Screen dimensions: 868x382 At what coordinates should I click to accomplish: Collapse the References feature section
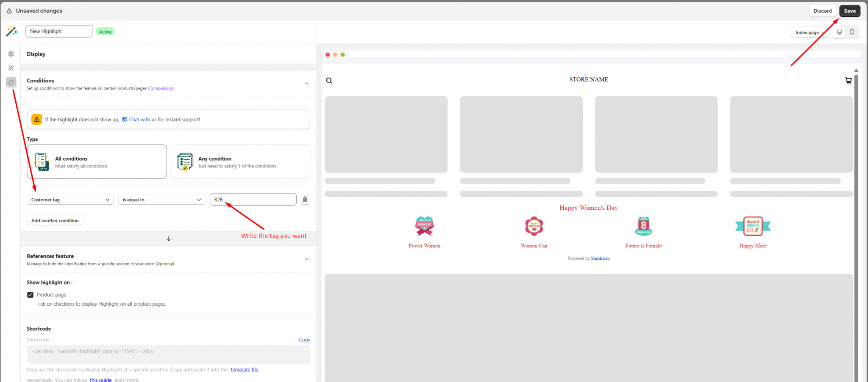[x=306, y=259]
